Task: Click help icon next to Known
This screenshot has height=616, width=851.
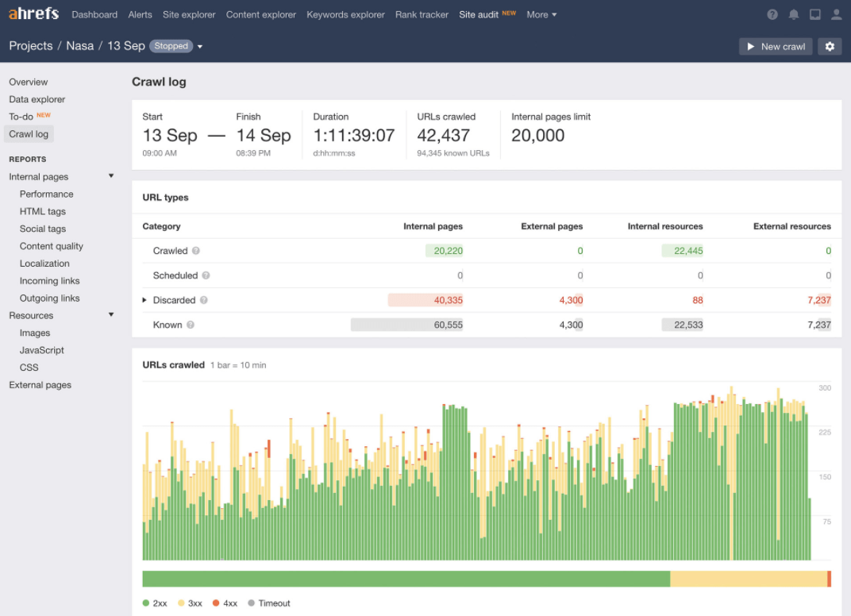Action: (191, 325)
